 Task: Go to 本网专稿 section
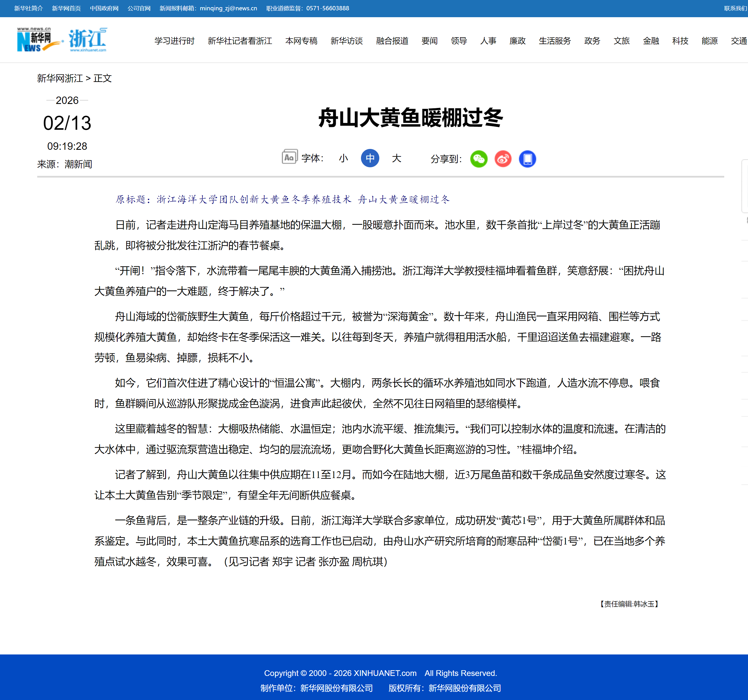[x=301, y=41]
